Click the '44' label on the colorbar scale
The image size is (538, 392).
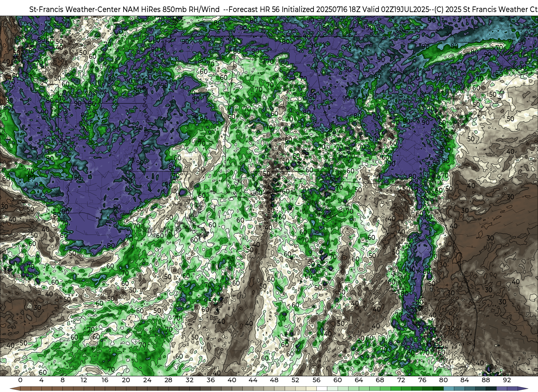(253, 380)
